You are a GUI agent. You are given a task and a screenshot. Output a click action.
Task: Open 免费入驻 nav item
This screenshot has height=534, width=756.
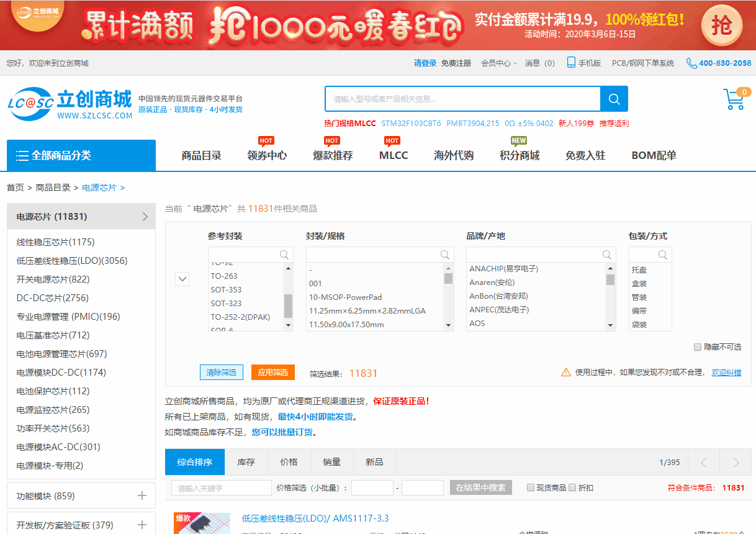tap(585, 155)
